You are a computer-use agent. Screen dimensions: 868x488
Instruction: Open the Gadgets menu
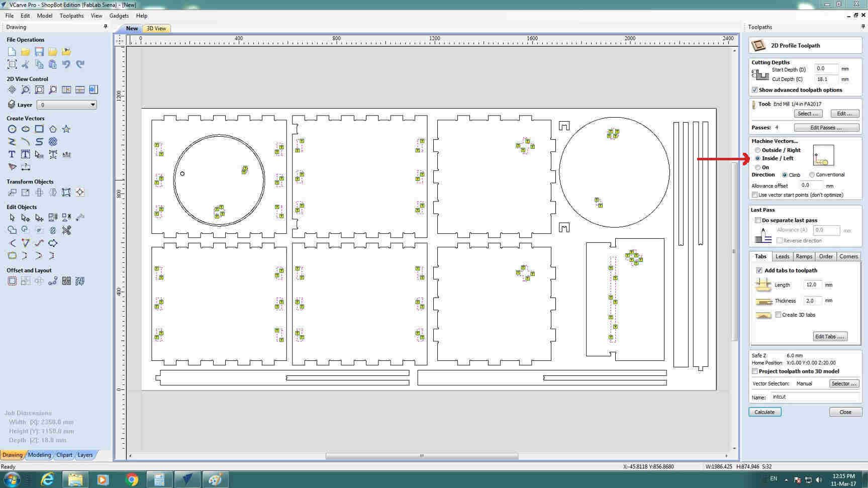tap(119, 16)
